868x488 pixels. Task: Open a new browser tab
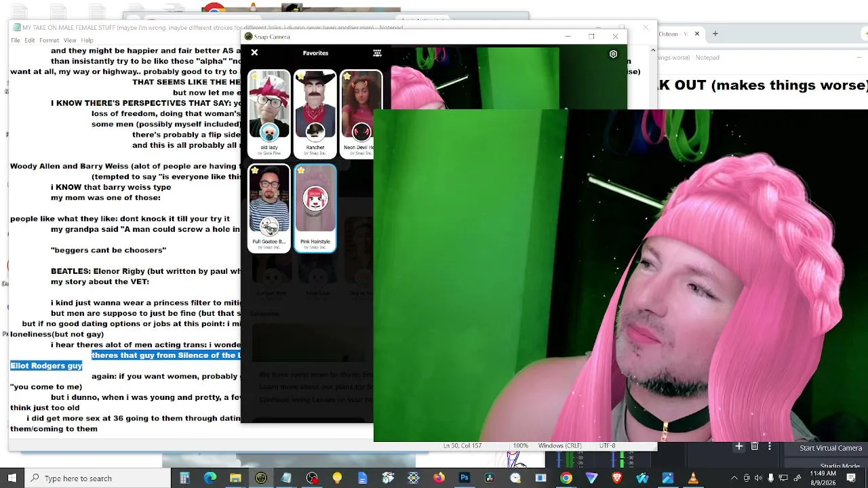[715, 34]
